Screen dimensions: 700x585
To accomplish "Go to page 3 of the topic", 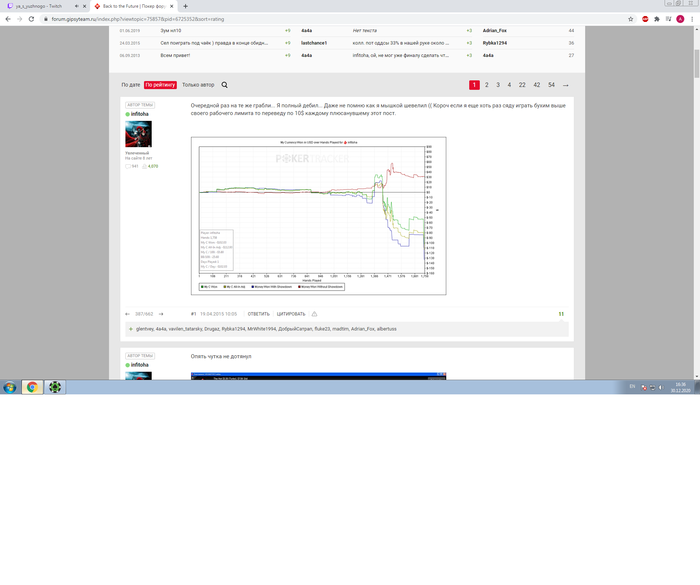I will [498, 85].
